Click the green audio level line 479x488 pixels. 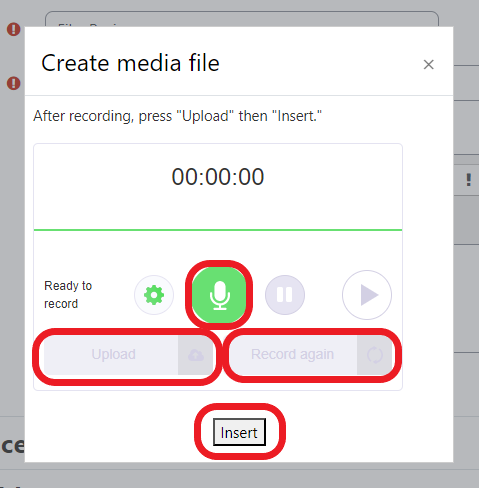pos(218,230)
